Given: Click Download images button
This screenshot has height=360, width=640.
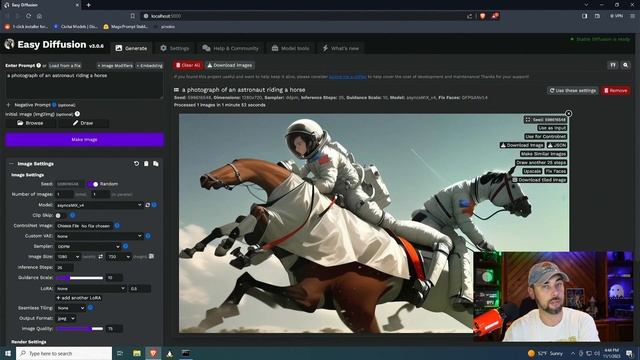Looking at the screenshot, I should coord(229,65).
